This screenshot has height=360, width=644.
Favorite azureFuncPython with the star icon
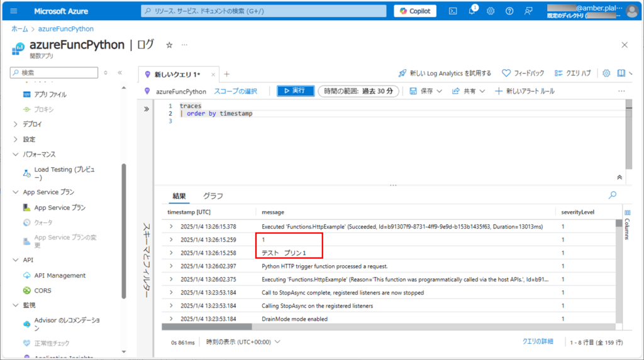coord(169,45)
